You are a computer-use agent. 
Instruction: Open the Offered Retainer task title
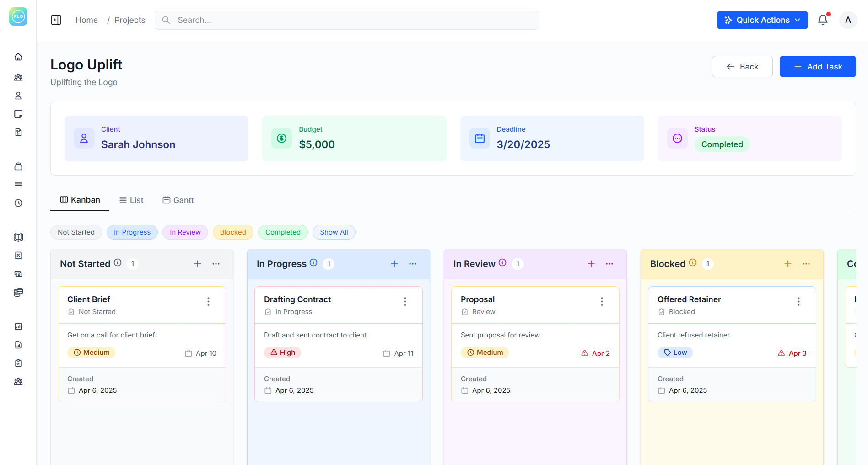tap(689, 299)
